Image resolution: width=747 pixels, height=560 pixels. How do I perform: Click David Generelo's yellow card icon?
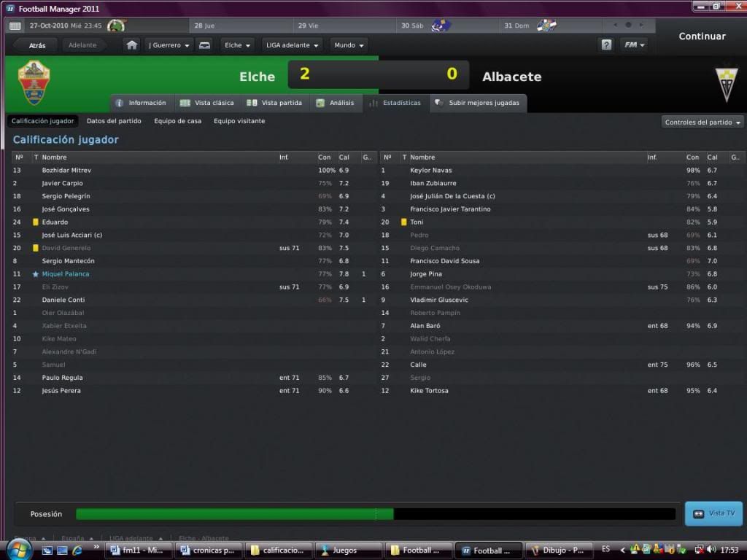[x=35, y=248]
